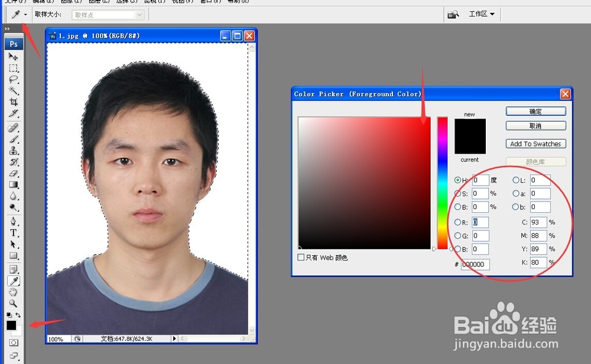Click the K black percentage field
Image resolution: width=591 pixels, height=364 pixels.
pyautogui.click(x=538, y=262)
